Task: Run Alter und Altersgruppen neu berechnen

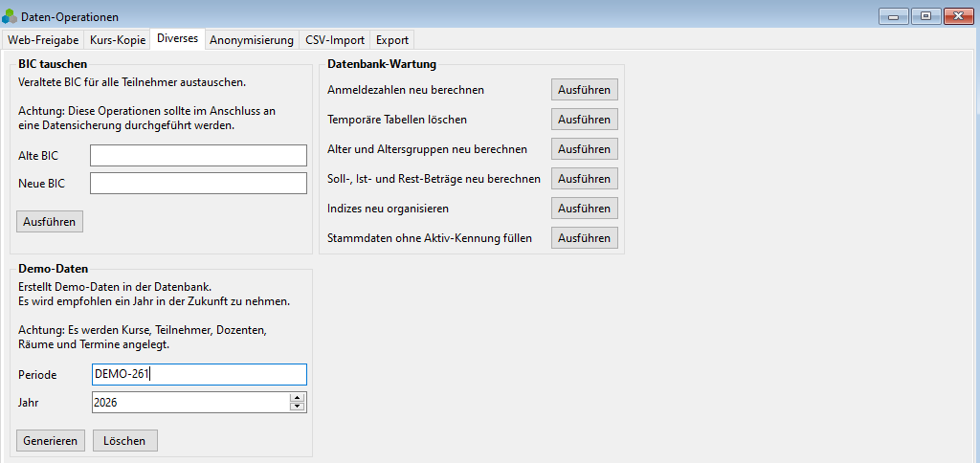Action: (x=585, y=148)
